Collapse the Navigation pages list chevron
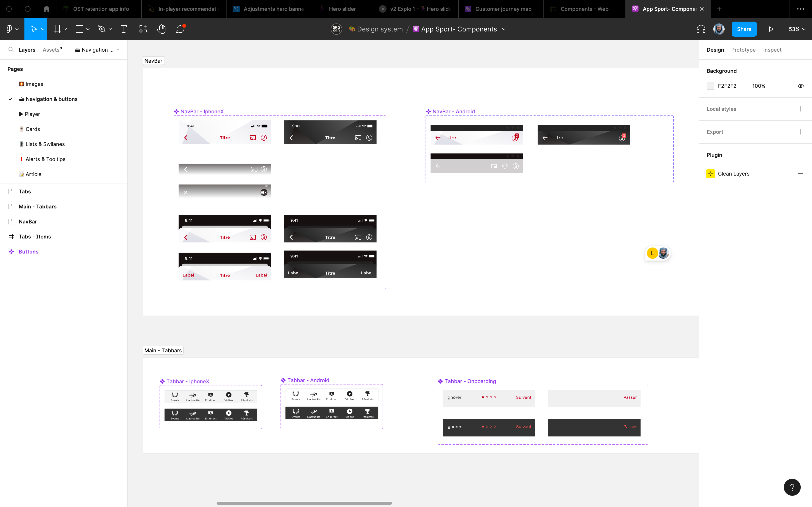Screen dimensions: 812x507 118,50
